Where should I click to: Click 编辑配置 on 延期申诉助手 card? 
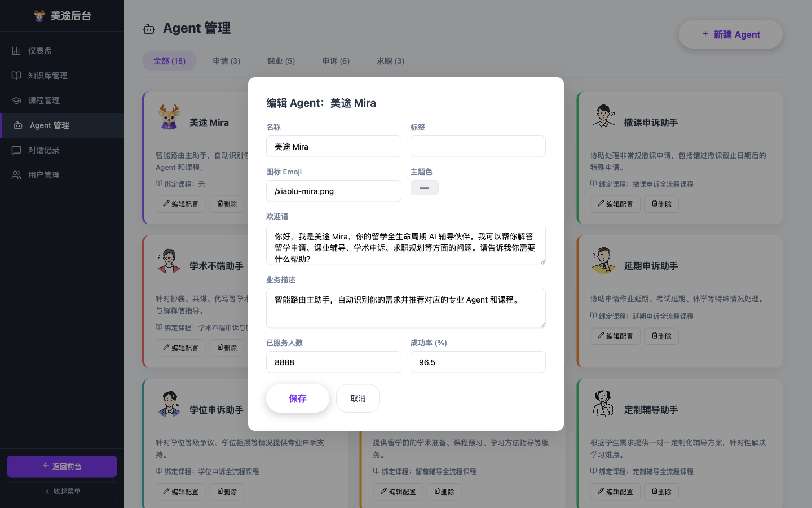click(x=616, y=336)
